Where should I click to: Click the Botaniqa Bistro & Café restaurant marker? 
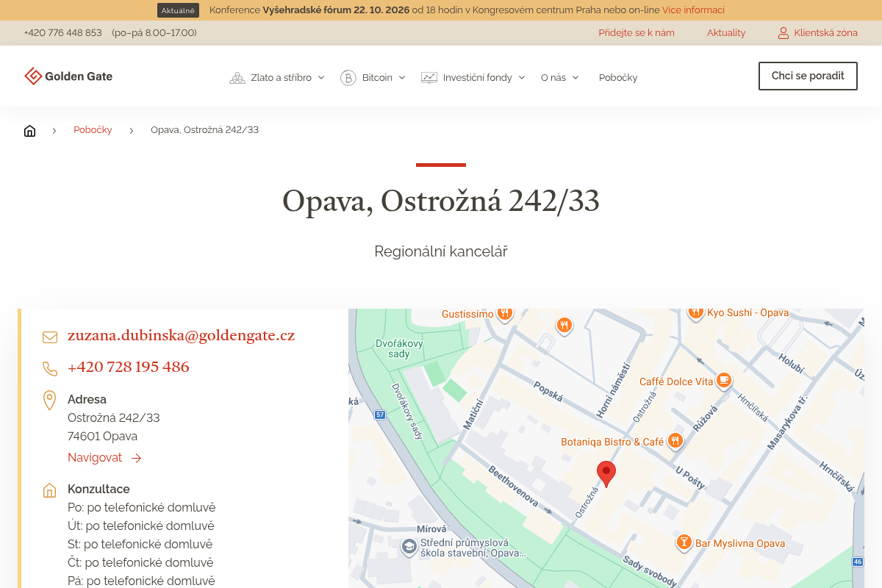(x=675, y=441)
